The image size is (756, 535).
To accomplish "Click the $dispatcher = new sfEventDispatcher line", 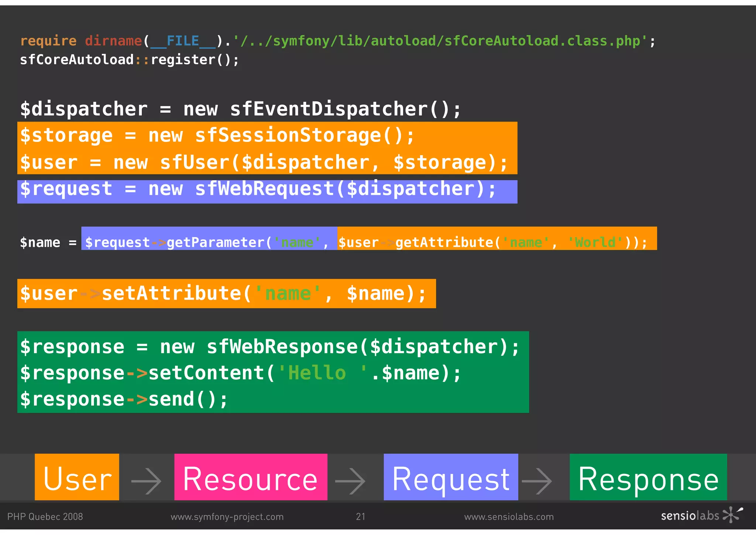I will coord(241,109).
